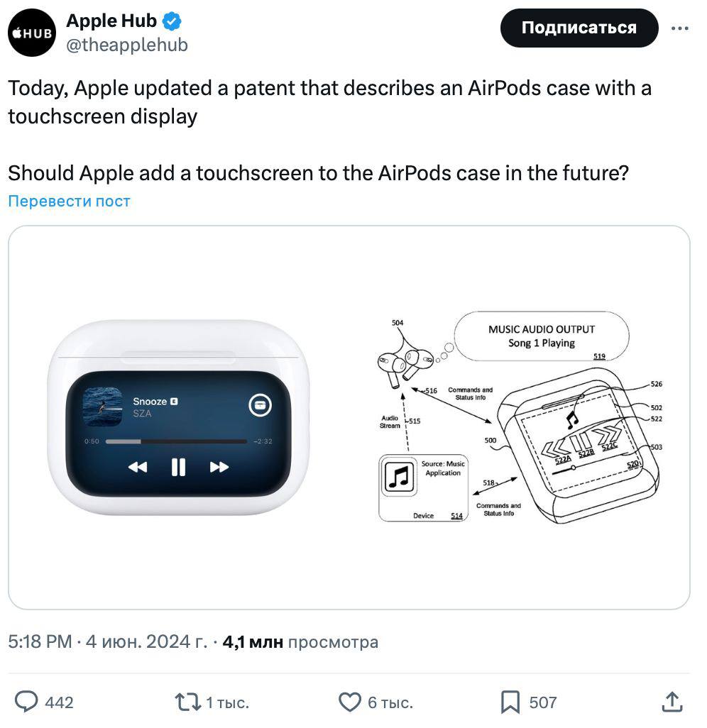707x728 pixels.
Task: Click the blue verified badge
Action: pos(171,22)
